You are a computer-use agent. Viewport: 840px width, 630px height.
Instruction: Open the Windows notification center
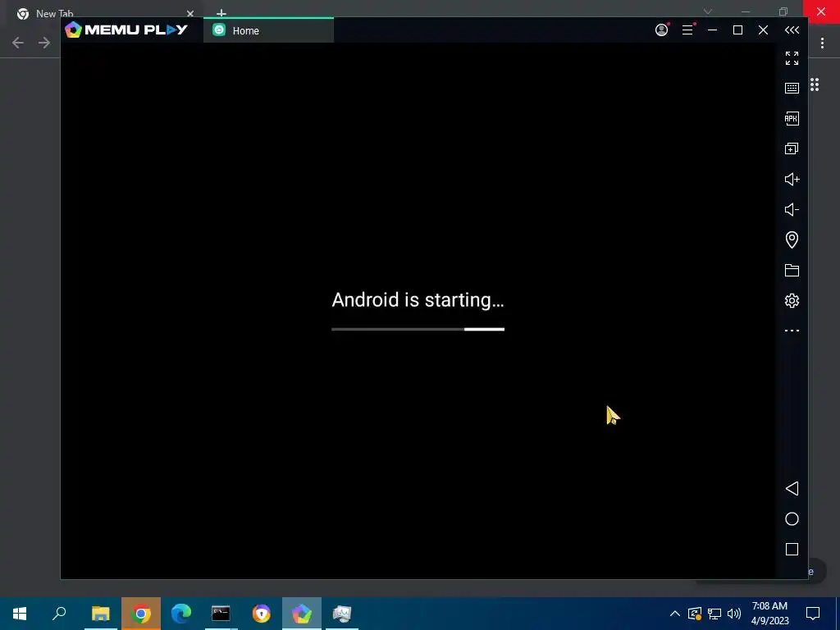click(x=813, y=614)
